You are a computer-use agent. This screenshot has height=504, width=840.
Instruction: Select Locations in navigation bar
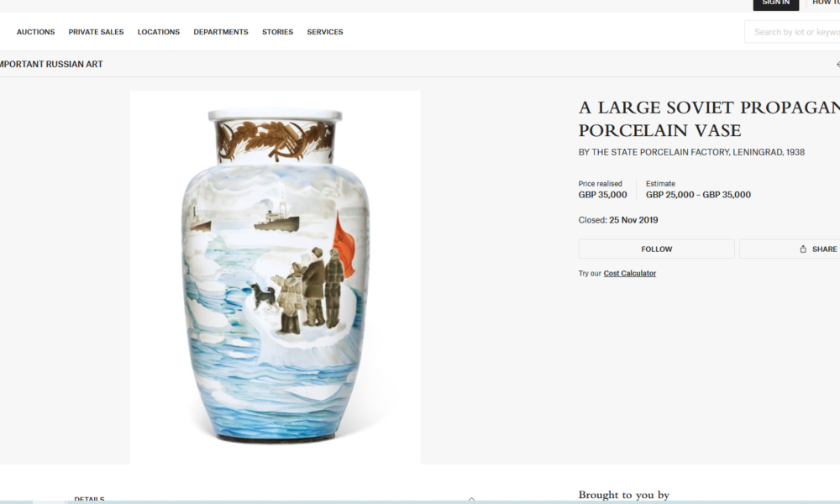pos(159,32)
